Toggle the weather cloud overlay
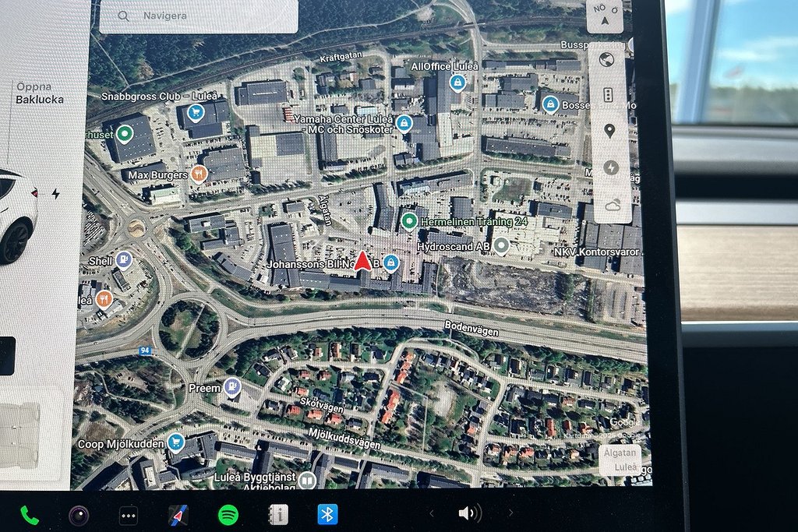Image resolution: width=798 pixels, height=532 pixels. [x=613, y=206]
